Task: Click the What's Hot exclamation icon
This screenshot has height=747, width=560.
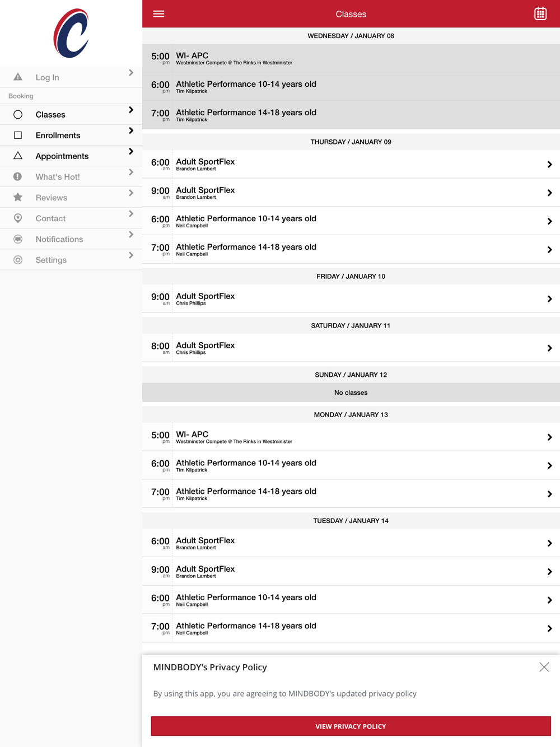Action: coord(18,177)
